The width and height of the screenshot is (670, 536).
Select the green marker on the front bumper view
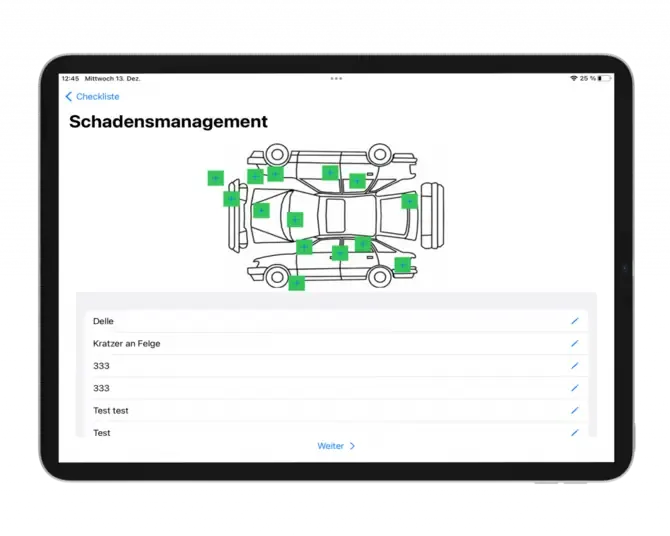[231, 199]
